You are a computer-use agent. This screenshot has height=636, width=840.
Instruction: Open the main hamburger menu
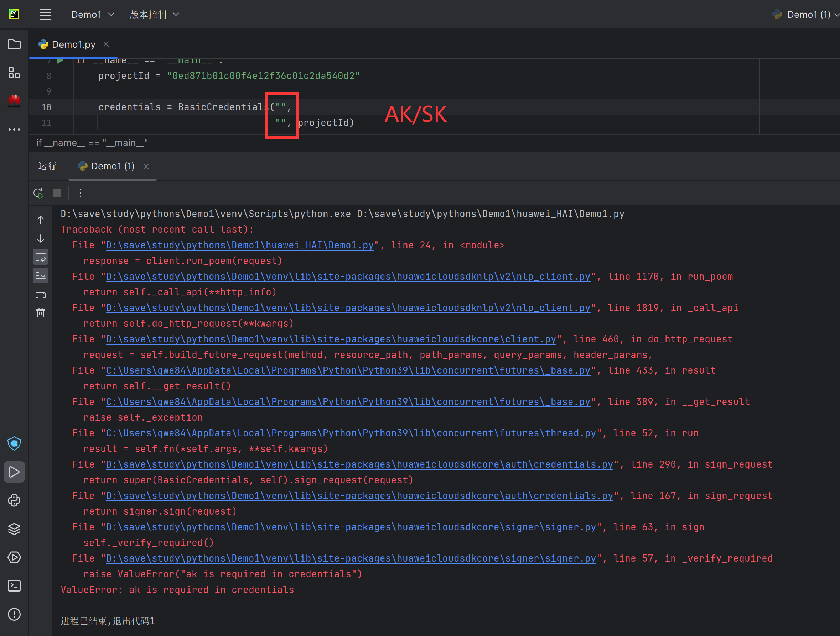tap(46, 15)
